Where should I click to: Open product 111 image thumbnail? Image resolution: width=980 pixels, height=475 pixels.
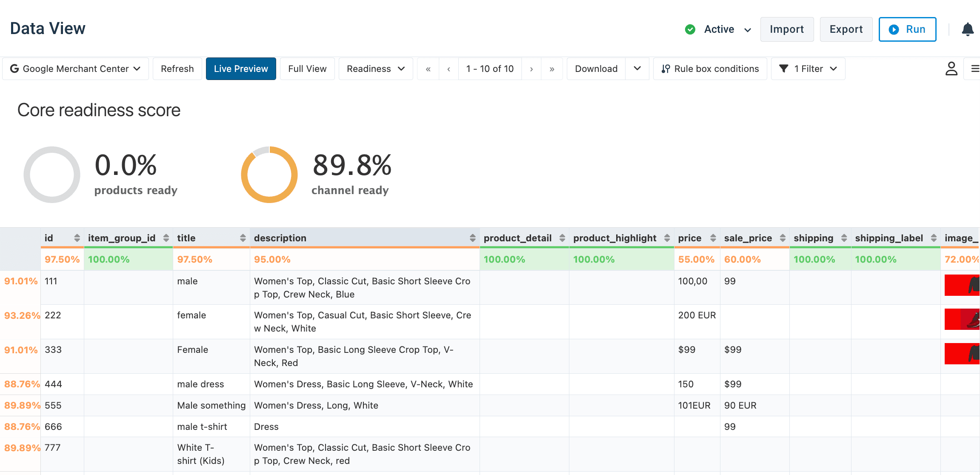pos(962,285)
